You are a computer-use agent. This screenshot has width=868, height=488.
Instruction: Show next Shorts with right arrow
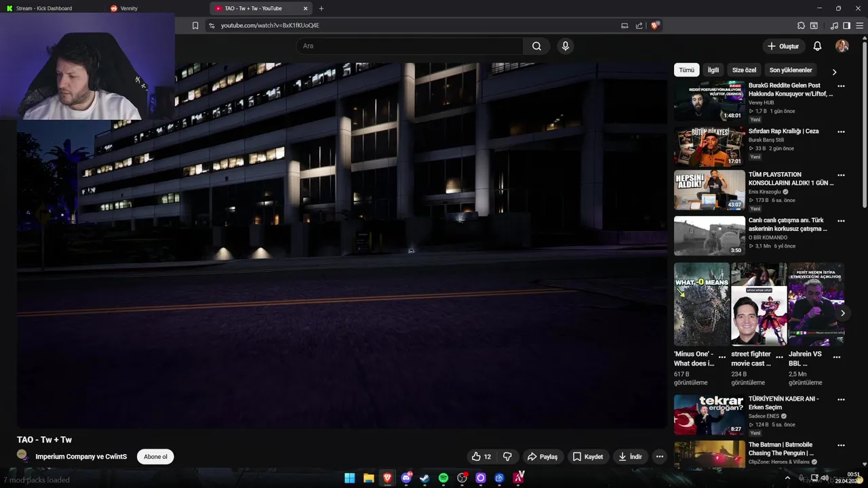[x=842, y=313]
